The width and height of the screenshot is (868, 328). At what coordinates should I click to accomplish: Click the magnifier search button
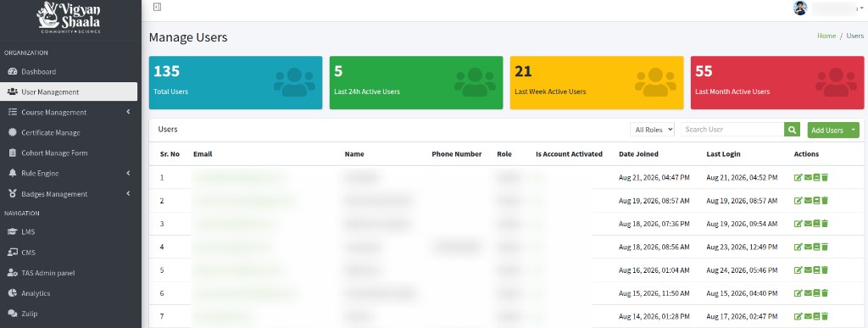point(793,130)
